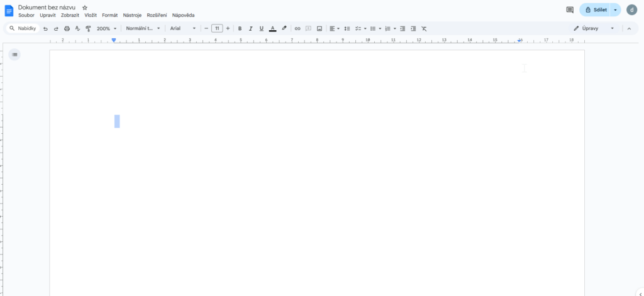The width and height of the screenshot is (644, 296).
Task: Expand the Úpravy editing mode dropdown
Action: pos(594,28)
